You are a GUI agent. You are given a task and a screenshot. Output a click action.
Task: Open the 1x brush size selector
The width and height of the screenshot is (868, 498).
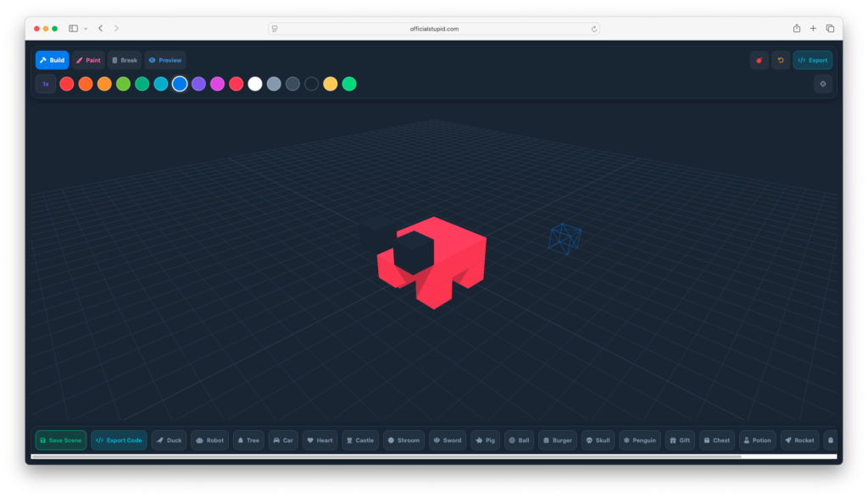click(45, 84)
